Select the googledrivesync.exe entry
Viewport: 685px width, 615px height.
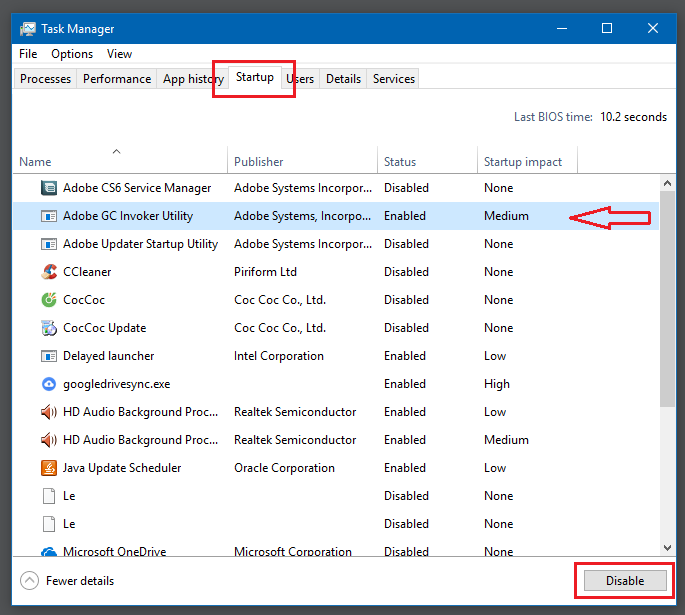coord(336,384)
